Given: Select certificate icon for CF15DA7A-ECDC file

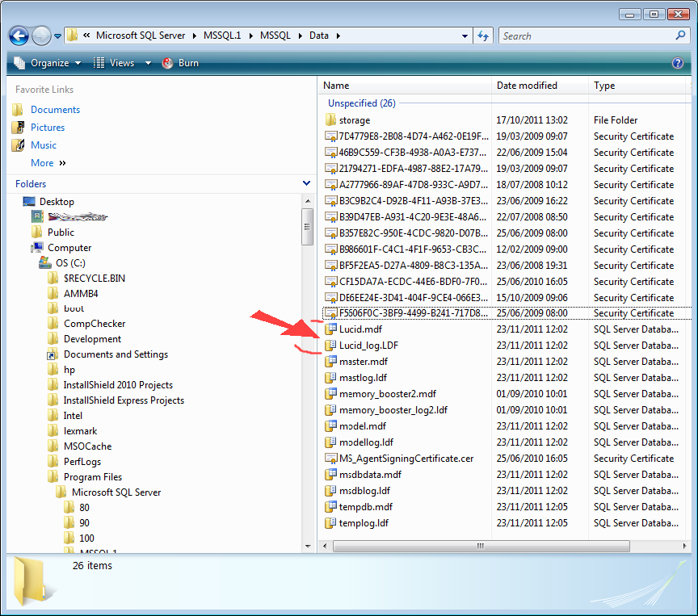Looking at the screenshot, I should coord(330,282).
